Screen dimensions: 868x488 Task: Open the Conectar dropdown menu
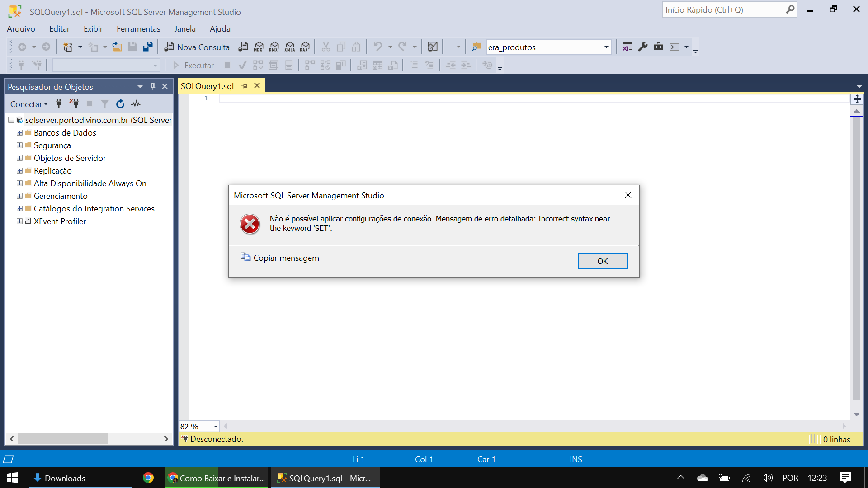click(29, 104)
